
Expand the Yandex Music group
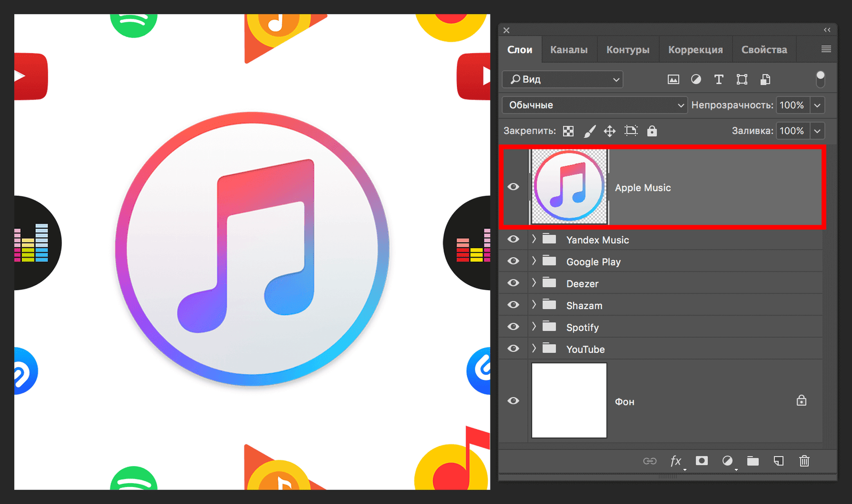pyautogui.click(x=534, y=239)
